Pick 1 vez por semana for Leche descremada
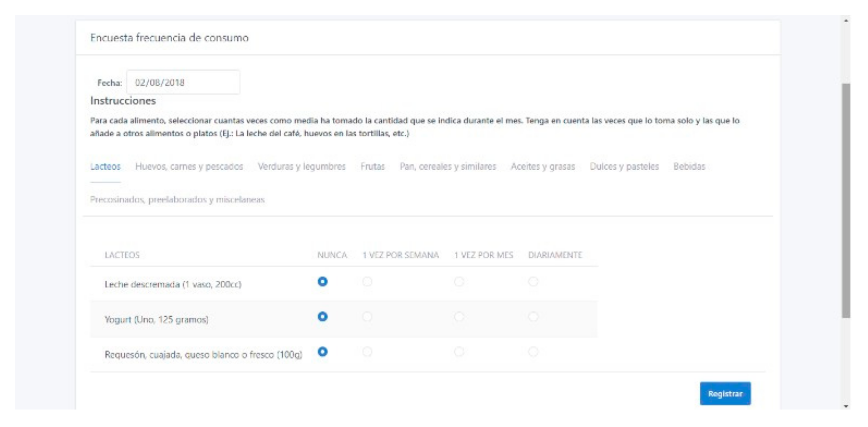 point(367,282)
